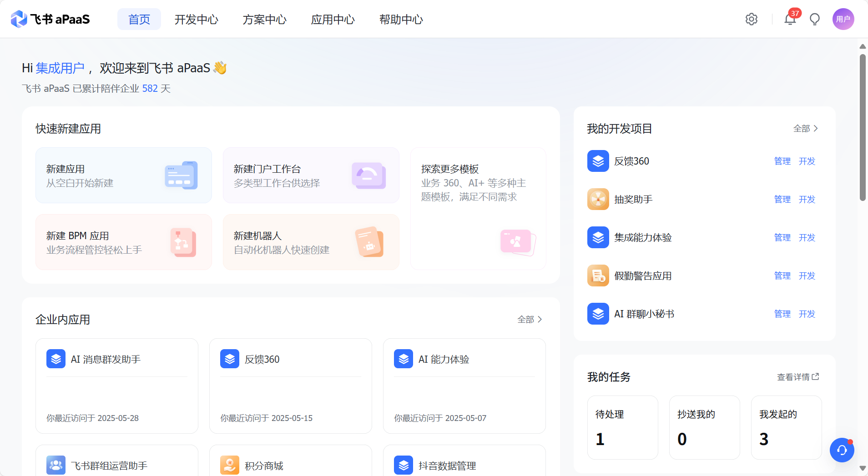Open the 抽奖助手 project icon
Viewport: 868px width, 476px height.
tap(598, 199)
